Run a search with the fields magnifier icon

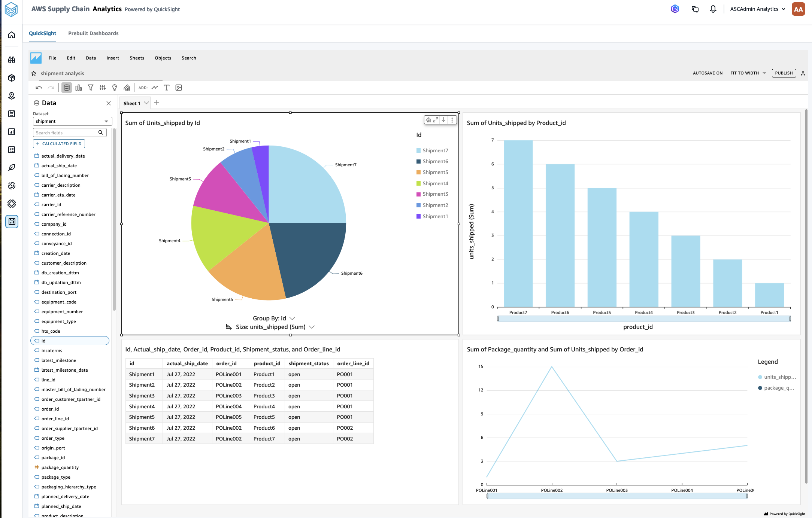101,132
